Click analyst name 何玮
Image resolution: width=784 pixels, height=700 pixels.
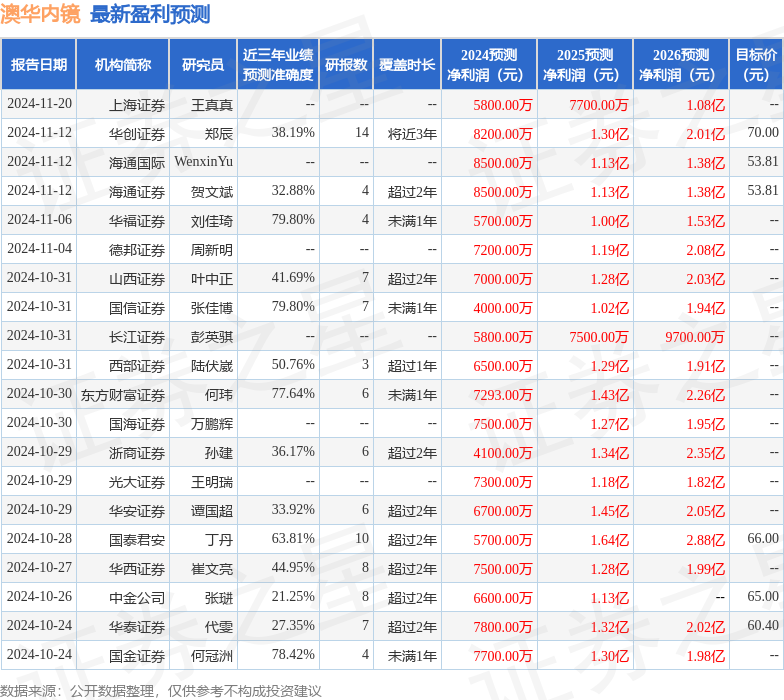pyautogui.click(x=218, y=395)
